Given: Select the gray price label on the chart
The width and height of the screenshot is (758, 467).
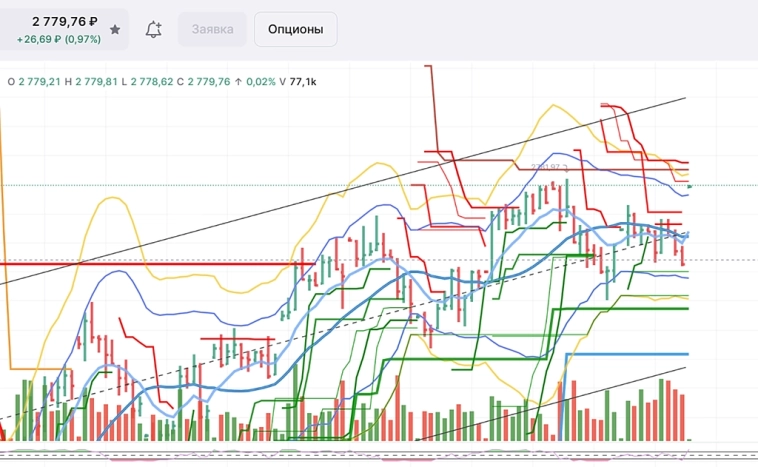Looking at the screenshot, I should (x=549, y=167).
